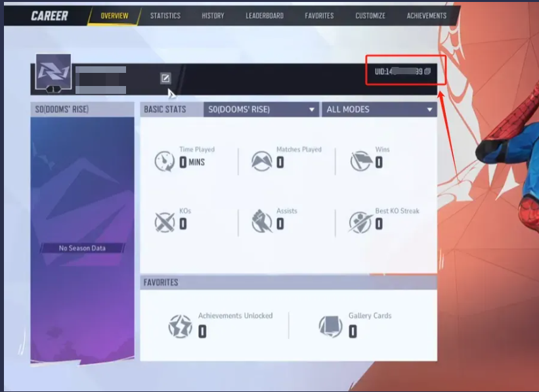
Task: Go to the Leaderboard tab
Action: [265, 16]
